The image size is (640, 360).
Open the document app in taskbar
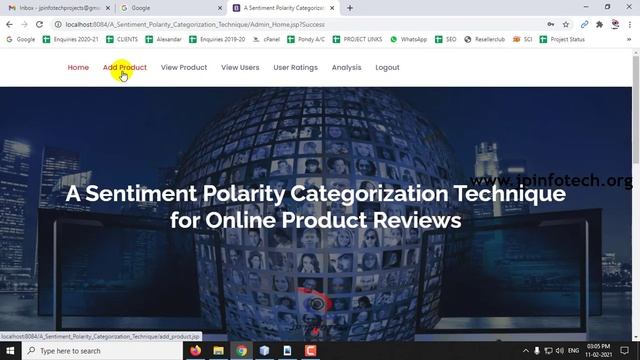pyautogui.click(x=287, y=351)
